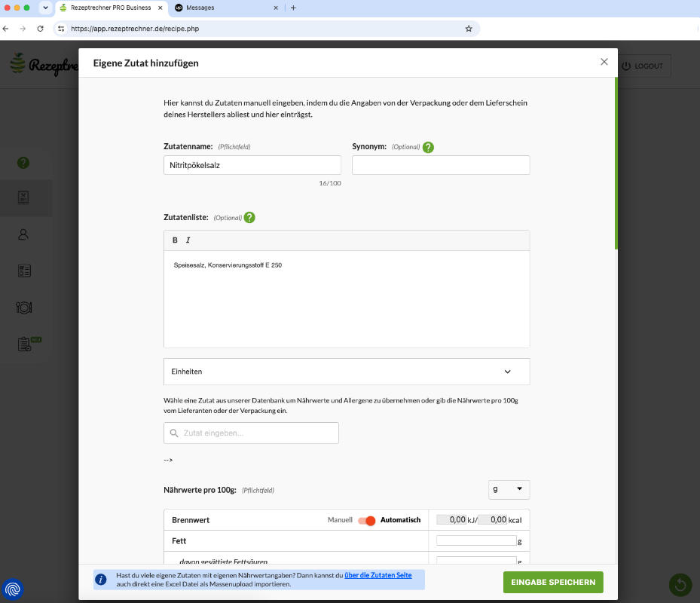Screen dimensions: 700x603
Task: Click the fingerprint icon at bottom left
Action: tap(13, 589)
